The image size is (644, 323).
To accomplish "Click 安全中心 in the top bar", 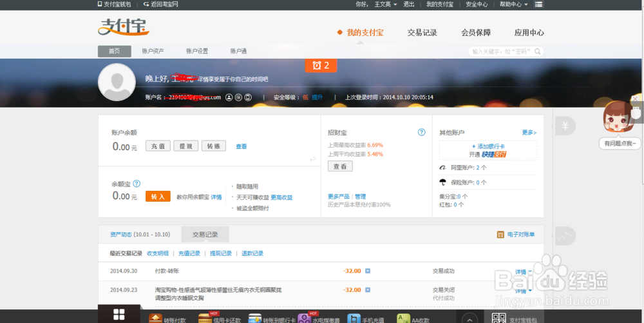I will 477,4.
